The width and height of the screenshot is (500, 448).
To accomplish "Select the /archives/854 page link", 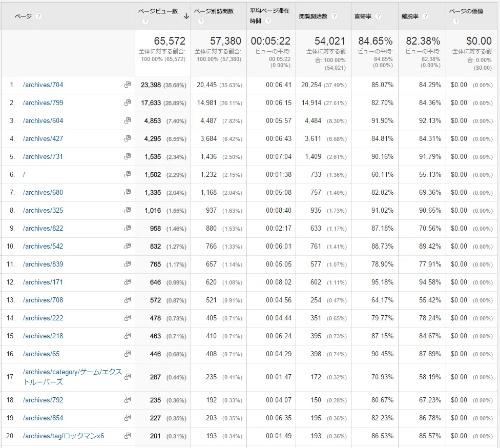I will (43, 418).
